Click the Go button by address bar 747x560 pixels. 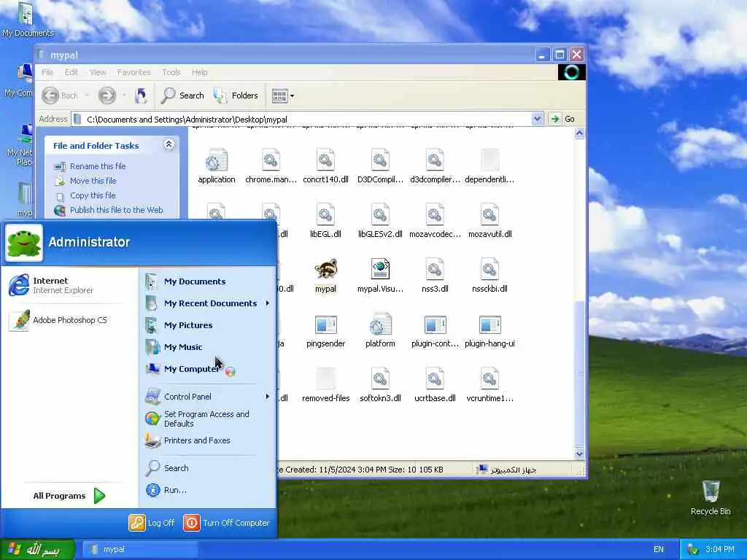tap(562, 119)
